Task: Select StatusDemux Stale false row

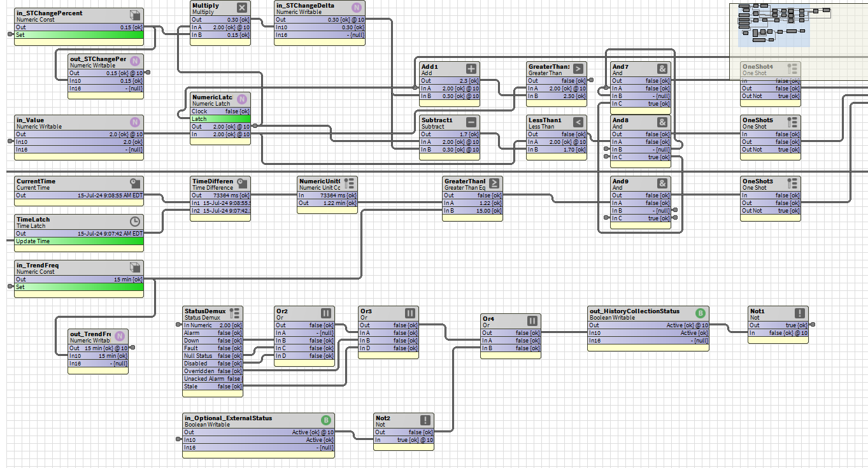Action: coord(213,386)
